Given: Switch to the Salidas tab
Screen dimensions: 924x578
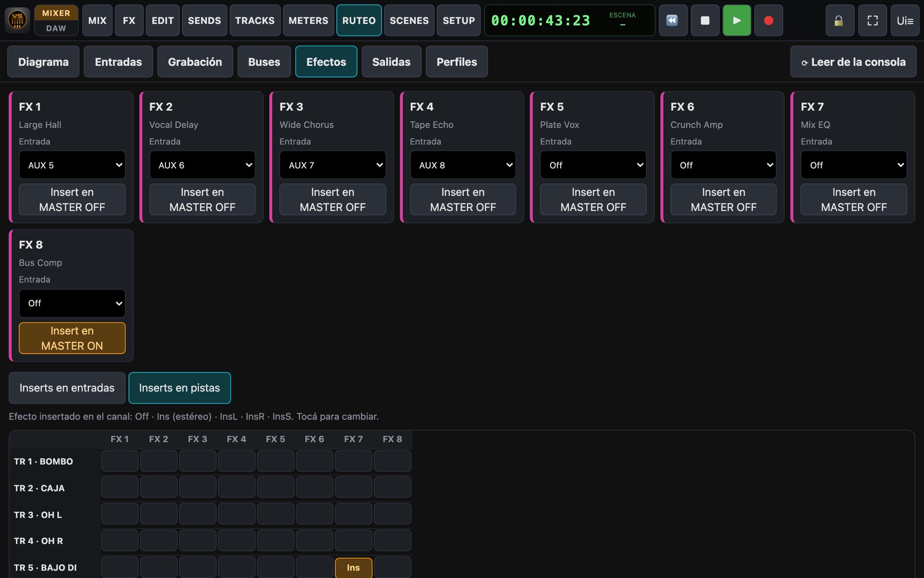Looking at the screenshot, I should point(391,62).
